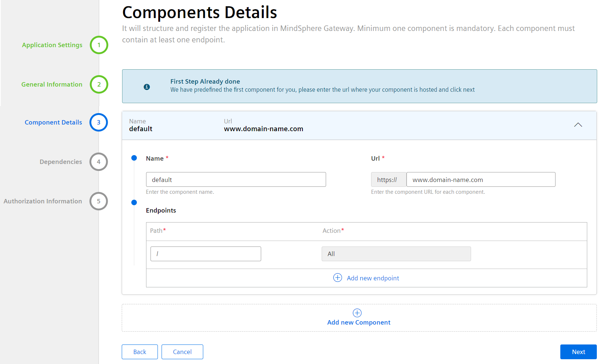Click step 3 circle for Component Details
602x364 pixels.
(x=98, y=122)
